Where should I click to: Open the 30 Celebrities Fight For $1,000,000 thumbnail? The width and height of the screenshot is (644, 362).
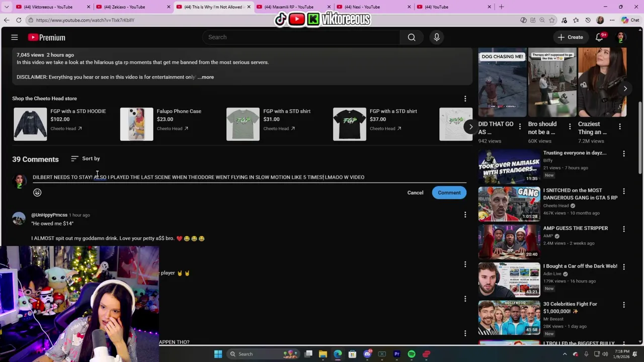tap(509, 318)
